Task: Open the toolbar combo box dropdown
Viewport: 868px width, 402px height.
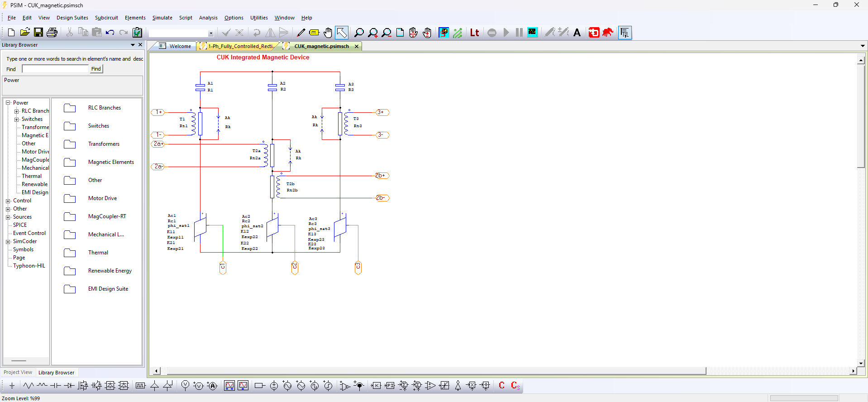Action: pos(210,33)
